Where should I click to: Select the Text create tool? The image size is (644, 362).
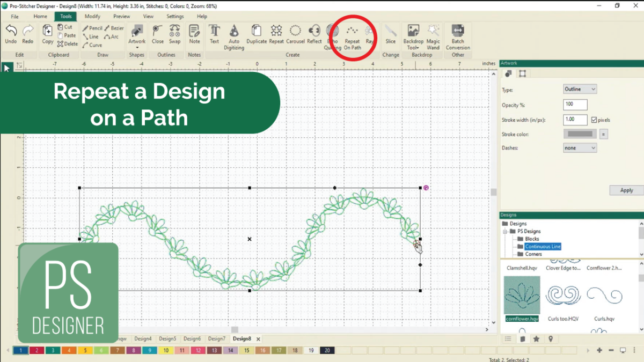pos(214,34)
